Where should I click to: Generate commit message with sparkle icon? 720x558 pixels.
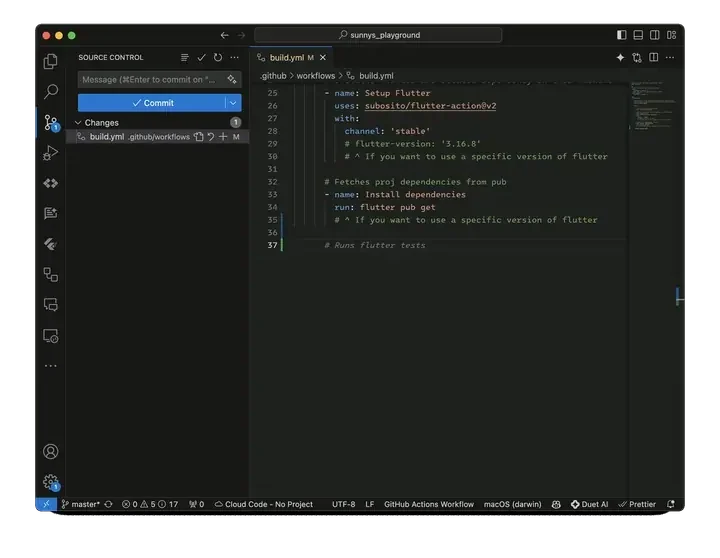pos(232,79)
